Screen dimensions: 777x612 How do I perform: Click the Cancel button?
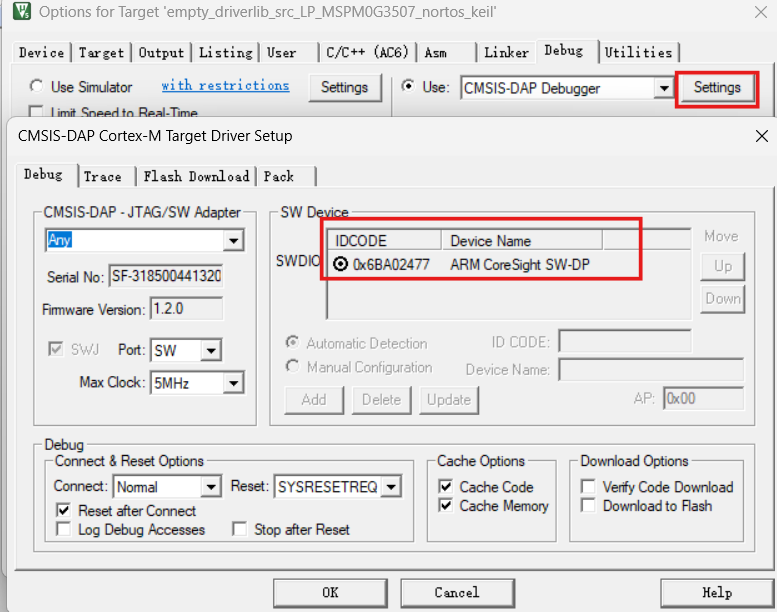[457, 593]
